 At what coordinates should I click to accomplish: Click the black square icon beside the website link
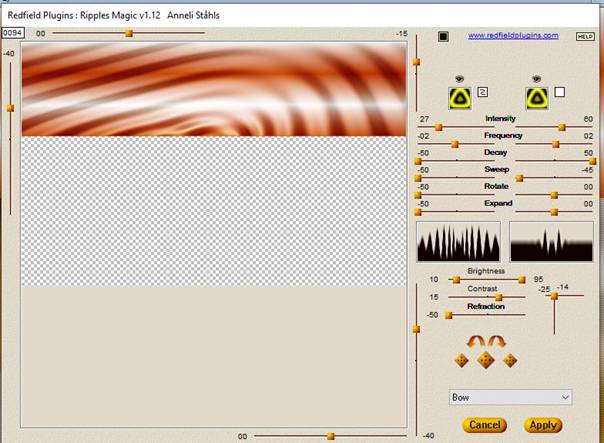443,37
